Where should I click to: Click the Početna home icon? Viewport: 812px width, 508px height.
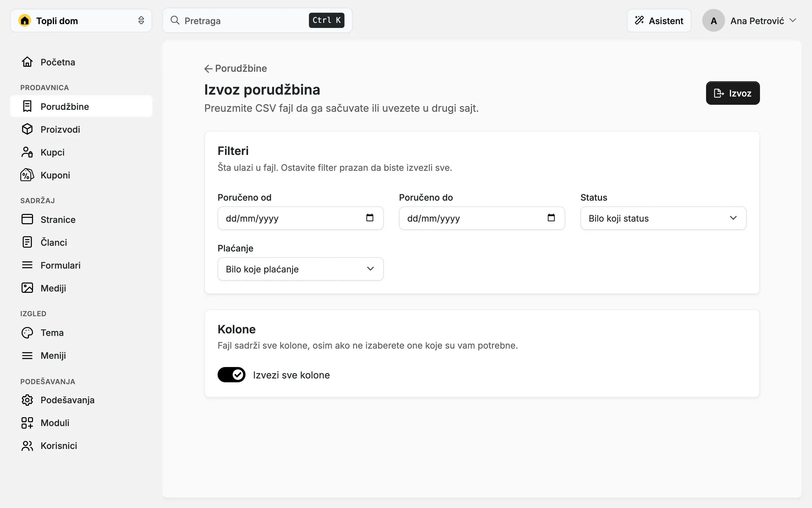point(27,62)
